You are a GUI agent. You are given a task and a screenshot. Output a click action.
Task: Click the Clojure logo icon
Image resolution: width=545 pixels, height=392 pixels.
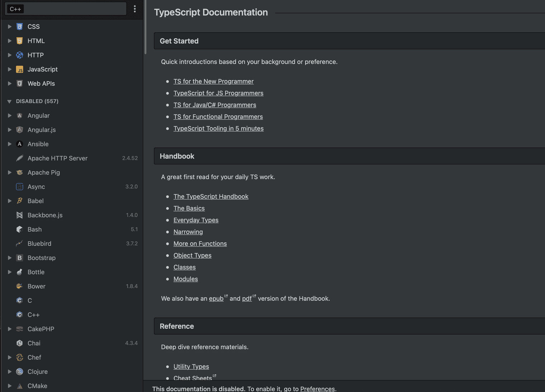(x=20, y=372)
